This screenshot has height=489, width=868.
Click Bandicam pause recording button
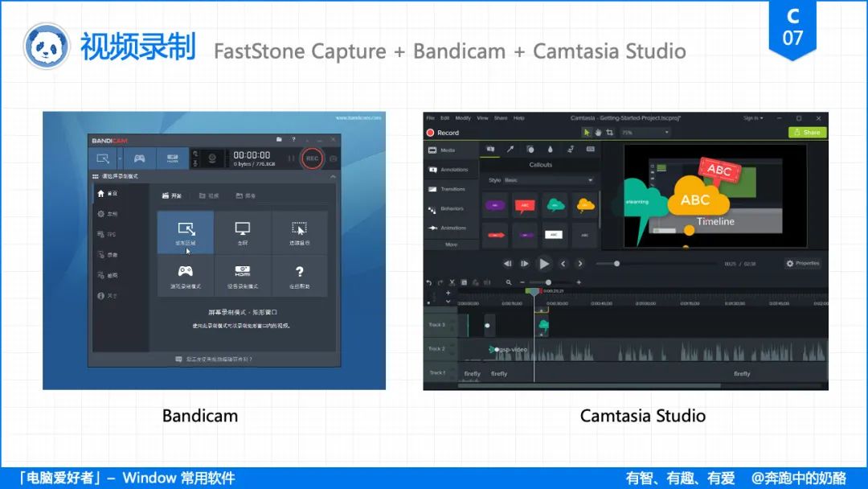click(291, 158)
